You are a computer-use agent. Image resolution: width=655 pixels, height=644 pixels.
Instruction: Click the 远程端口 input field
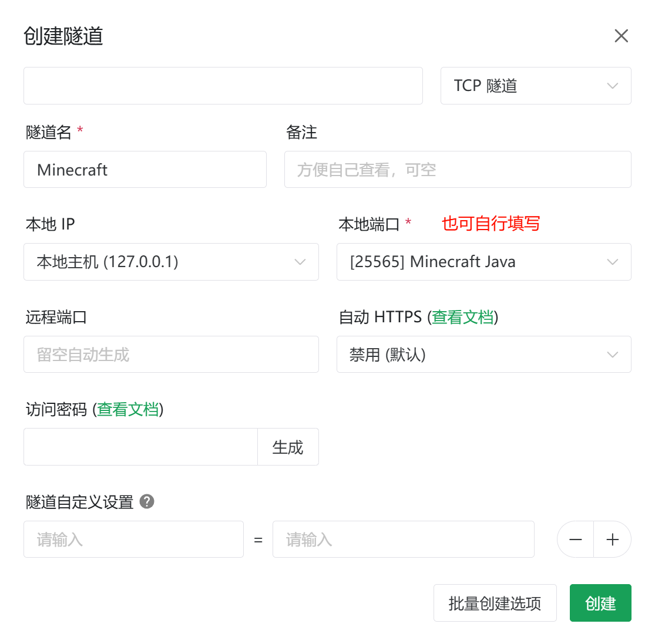click(x=171, y=355)
